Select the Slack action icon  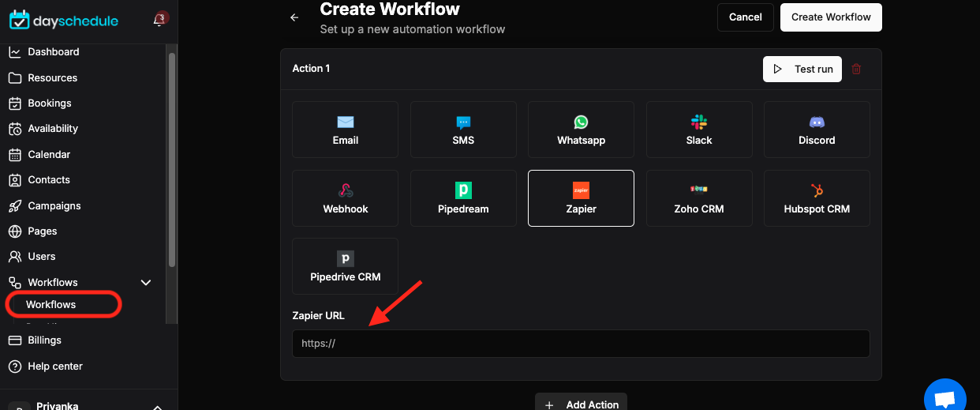pyautogui.click(x=699, y=122)
